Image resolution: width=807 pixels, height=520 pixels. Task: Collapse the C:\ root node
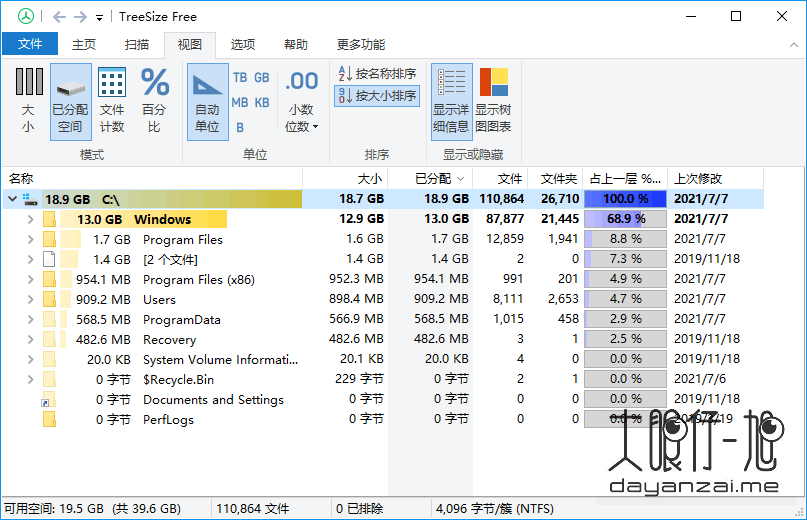[12, 199]
